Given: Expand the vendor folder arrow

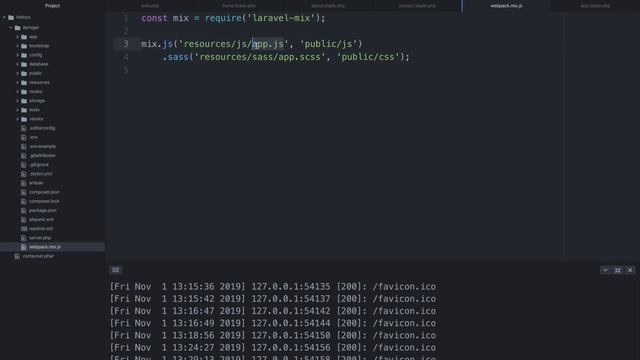Looking at the screenshot, I should tap(18, 119).
